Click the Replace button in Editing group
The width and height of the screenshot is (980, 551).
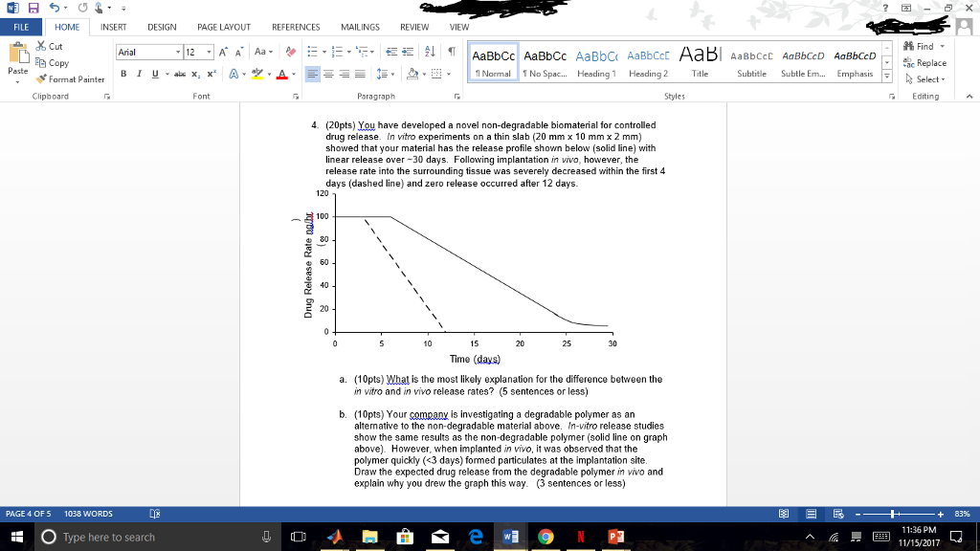[925, 63]
